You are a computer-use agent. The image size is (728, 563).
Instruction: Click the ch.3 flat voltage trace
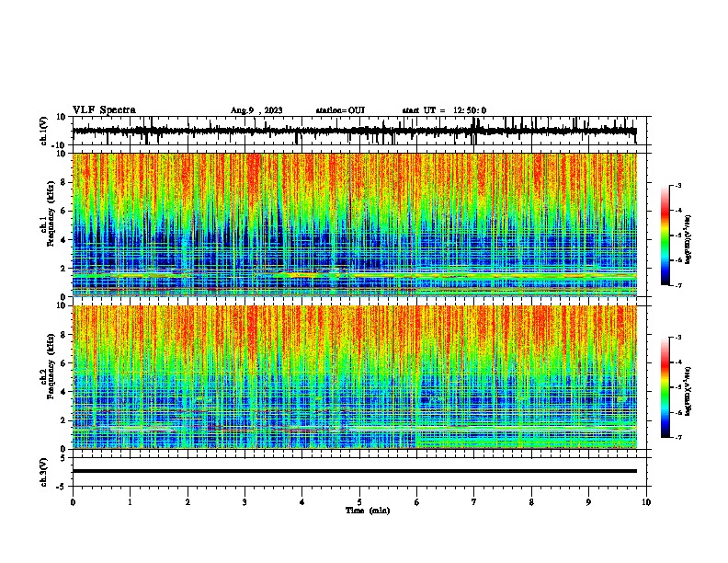pyautogui.click(x=355, y=471)
